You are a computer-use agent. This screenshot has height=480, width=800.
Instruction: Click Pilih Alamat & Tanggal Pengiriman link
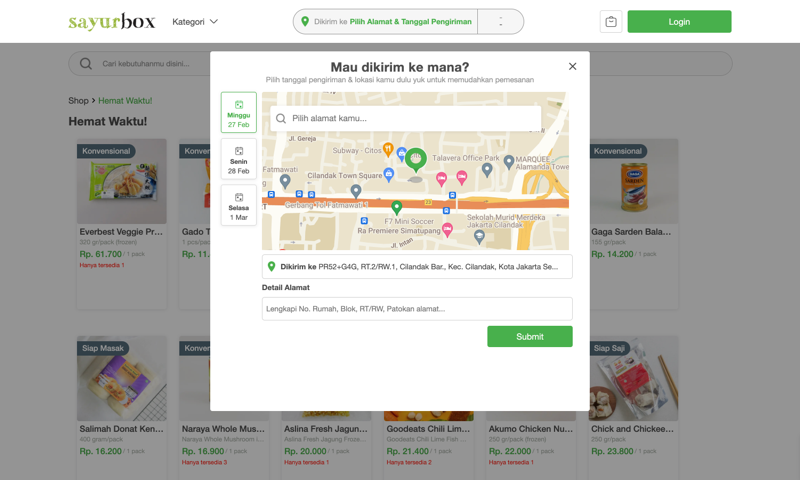(411, 22)
